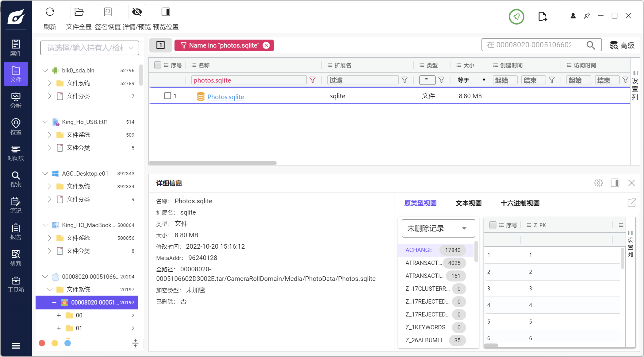The height and width of the screenshot is (357, 644).
Task: Switch to 文本视图 tab
Action: 469,203
